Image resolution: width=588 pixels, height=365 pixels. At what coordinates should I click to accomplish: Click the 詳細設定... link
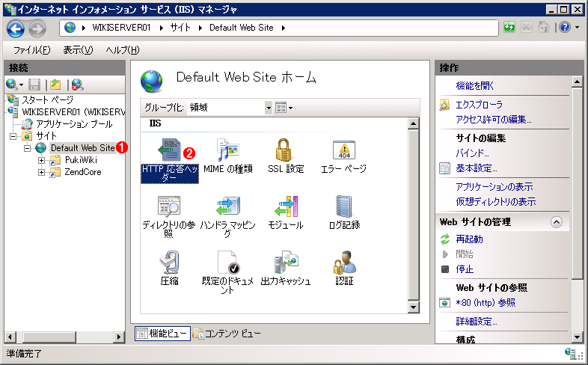(x=477, y=322)
